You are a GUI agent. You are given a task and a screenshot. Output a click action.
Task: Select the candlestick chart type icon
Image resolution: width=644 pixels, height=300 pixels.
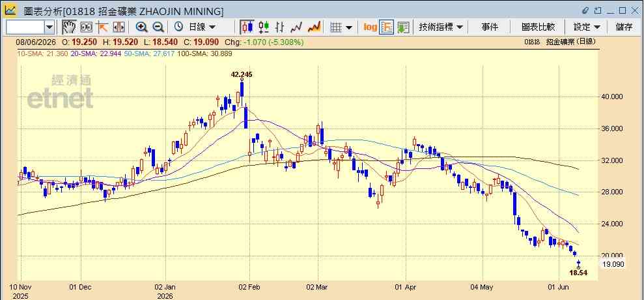247,27
